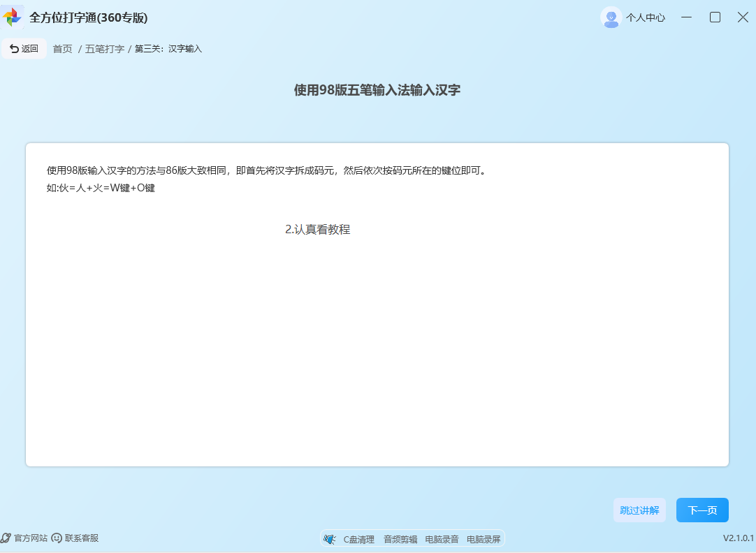Click the rocket icon next to 官方网站
Image resolution: width=756 pixels, height=553 pixels.
click(x=7, y=538)
